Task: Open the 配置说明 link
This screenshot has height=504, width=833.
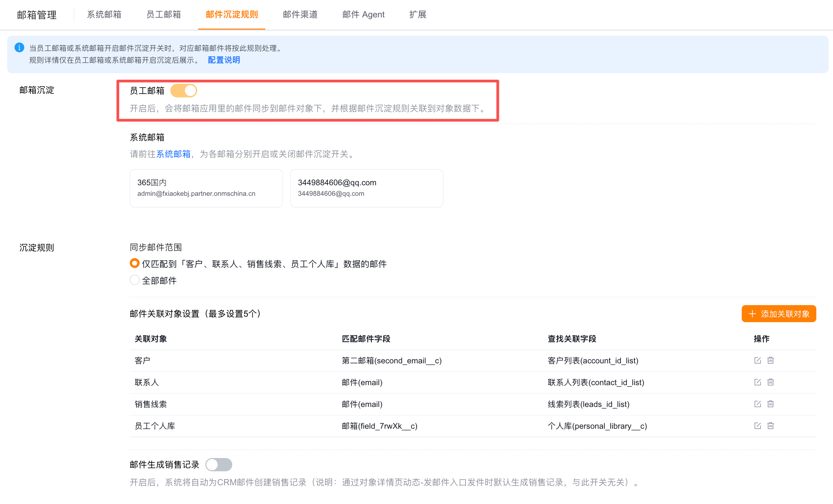Action: click(x=224, y=60)
